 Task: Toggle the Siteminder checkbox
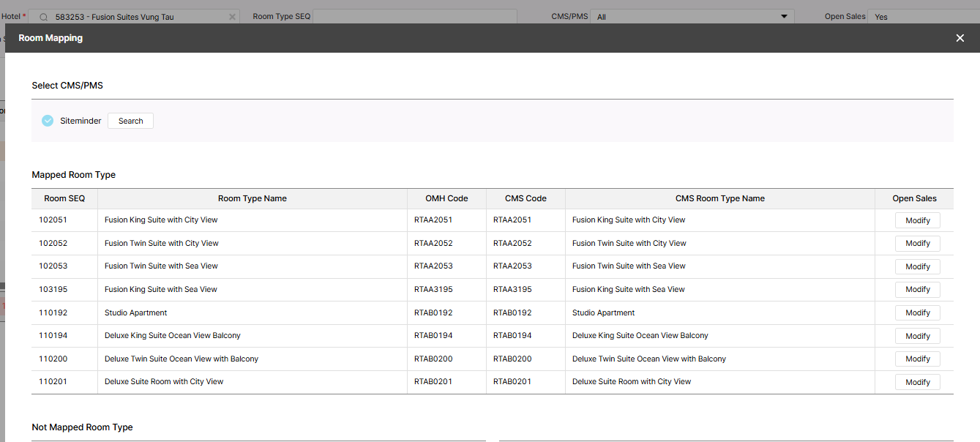(x=48, y=121)
